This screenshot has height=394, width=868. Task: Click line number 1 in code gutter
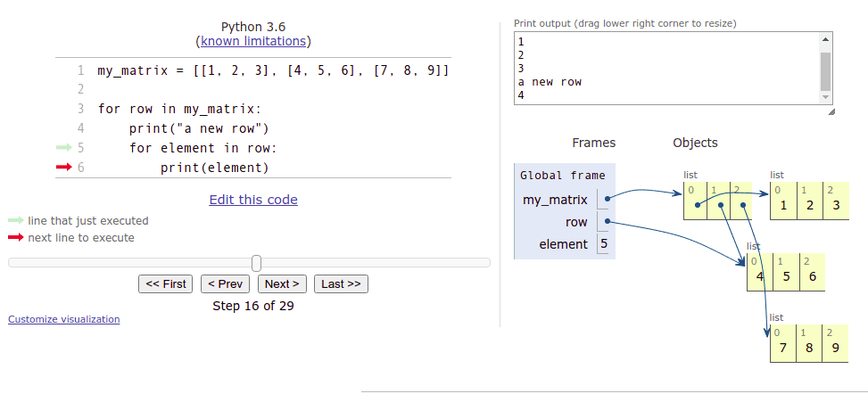pos(80,70)
